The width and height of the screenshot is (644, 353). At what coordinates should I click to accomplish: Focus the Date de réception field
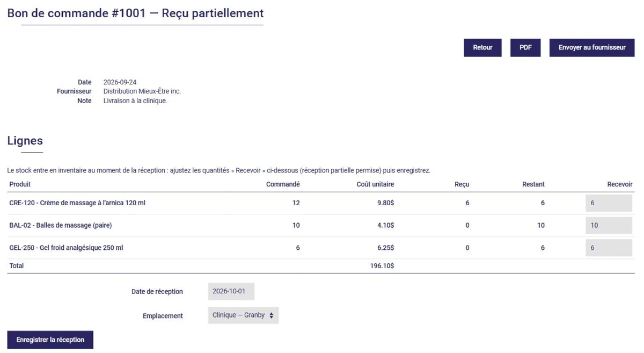pos(231,291)
